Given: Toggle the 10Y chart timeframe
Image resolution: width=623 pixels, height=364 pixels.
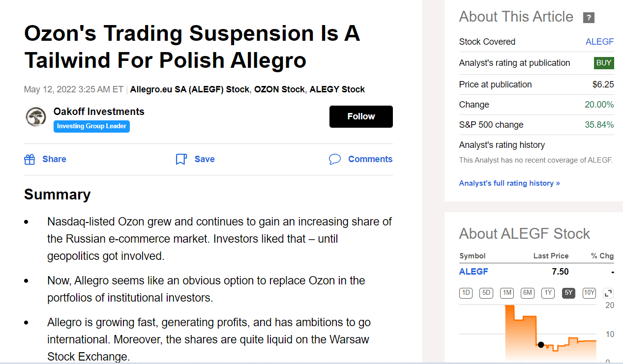Looking at the screenshot, I should click(589, 293).
